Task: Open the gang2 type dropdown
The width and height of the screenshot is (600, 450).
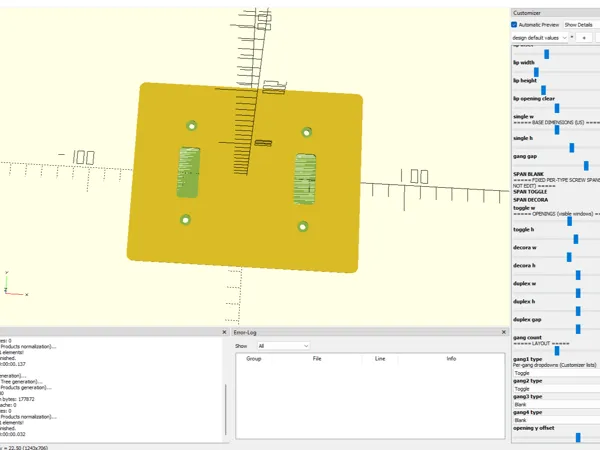Action: point(556,389)
